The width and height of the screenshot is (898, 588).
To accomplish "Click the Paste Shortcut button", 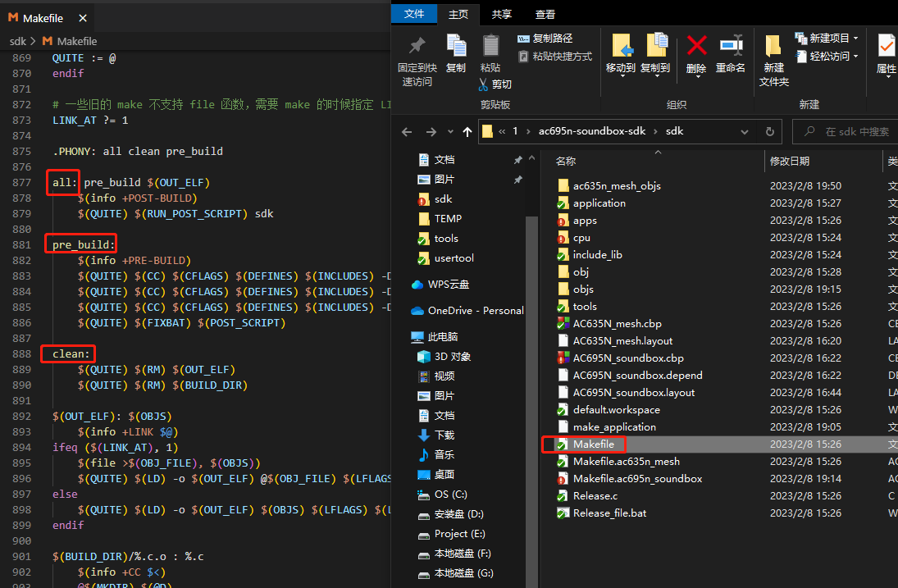I will 555,56.
